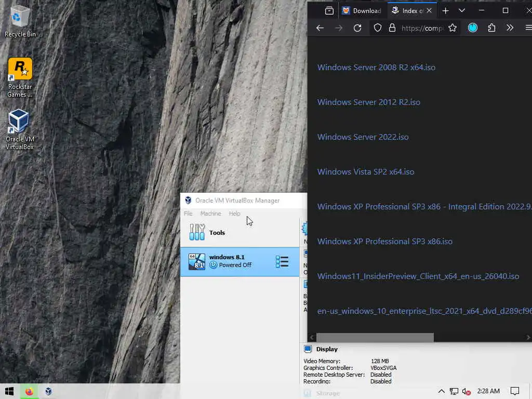Select the windows 8.1 virtual machine
Image resolution: width=532 pixels, height=399 pixels.
240,262
